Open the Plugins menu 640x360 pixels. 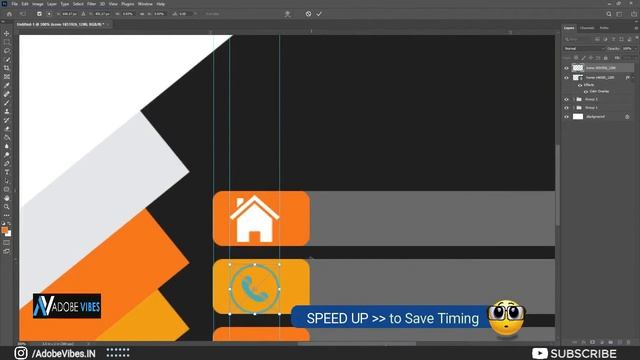tap(128, 4)
